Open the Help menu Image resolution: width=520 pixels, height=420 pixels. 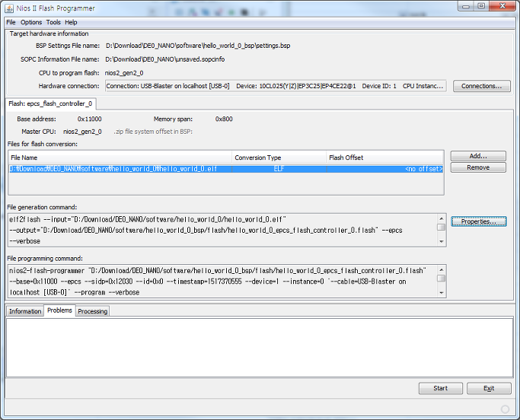click(71, 22)
